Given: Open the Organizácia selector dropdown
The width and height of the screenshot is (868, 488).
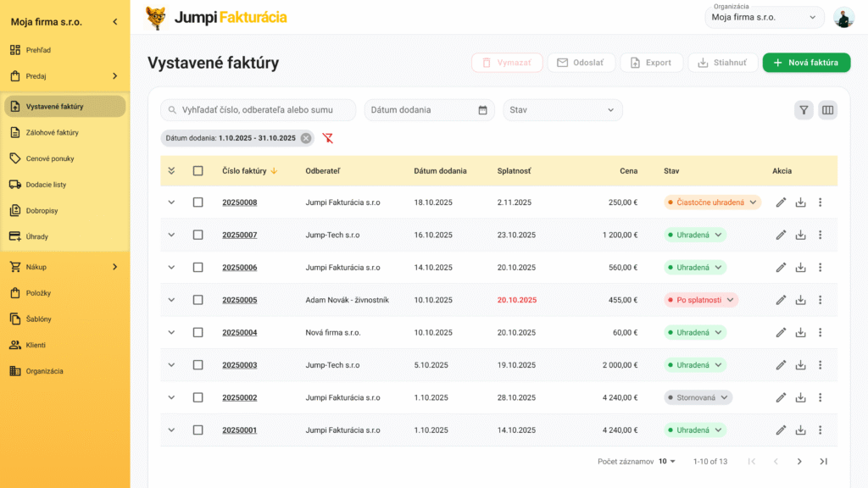Looking at the screenshot, I should (764, 17).
